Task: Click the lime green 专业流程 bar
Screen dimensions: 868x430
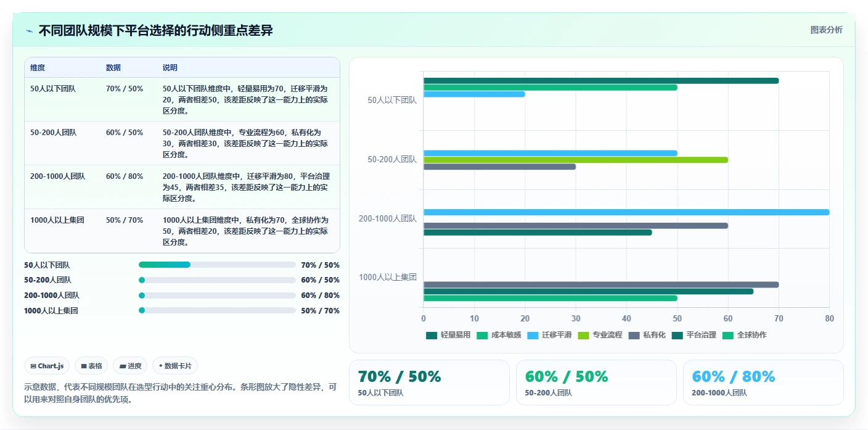Action: click(x=576, y=160)
